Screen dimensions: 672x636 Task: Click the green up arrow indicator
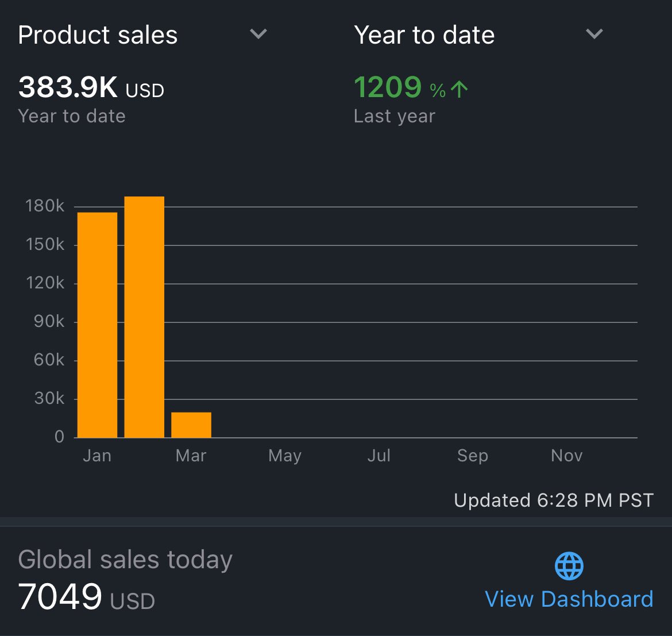pos(459,89)
